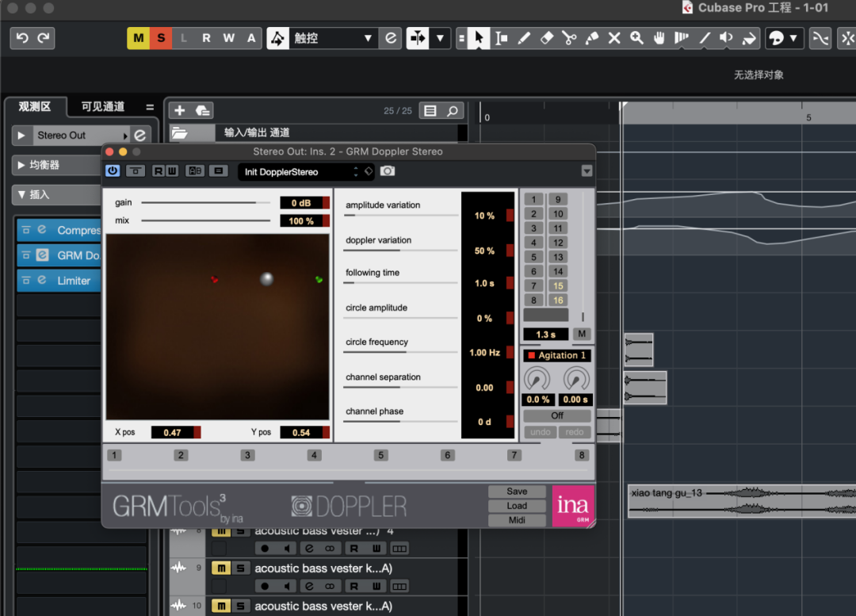856x616 pixels.
Task: Adjust the circle frequency slider
Action: 401,352
